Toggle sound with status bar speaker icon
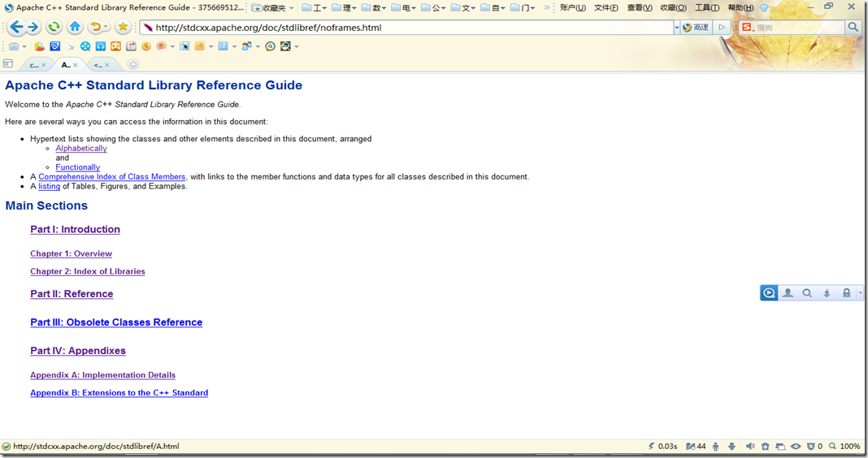 [750, 447]
